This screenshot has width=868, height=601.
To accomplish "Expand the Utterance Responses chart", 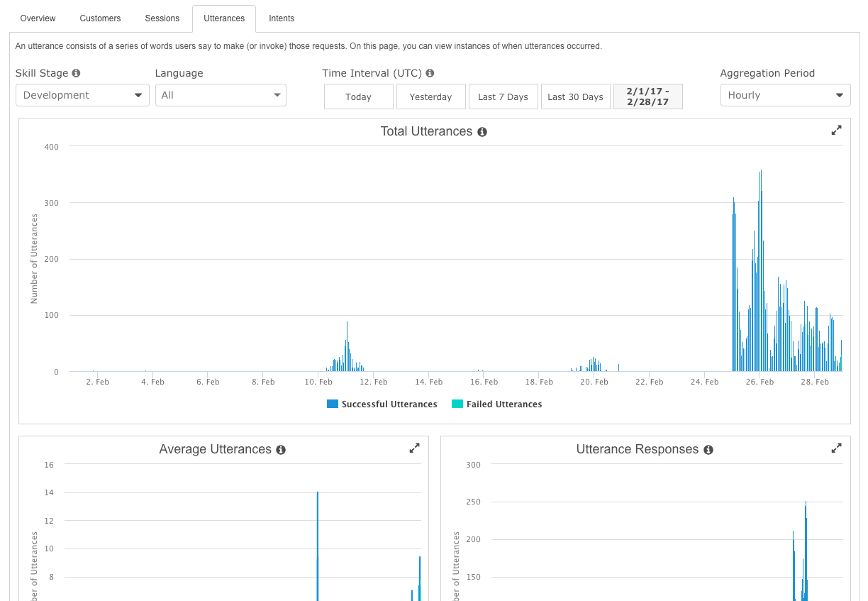I will tap(836, 448).
